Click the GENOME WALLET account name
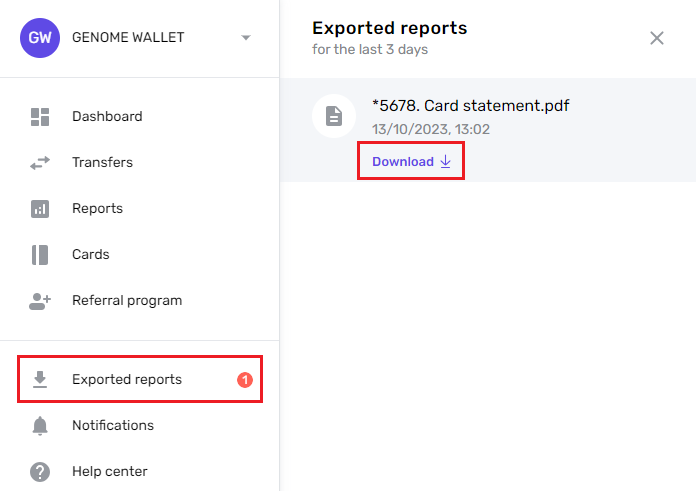This screenshot has width=696, height=491. pyautogui.click(x=128, y=37)
